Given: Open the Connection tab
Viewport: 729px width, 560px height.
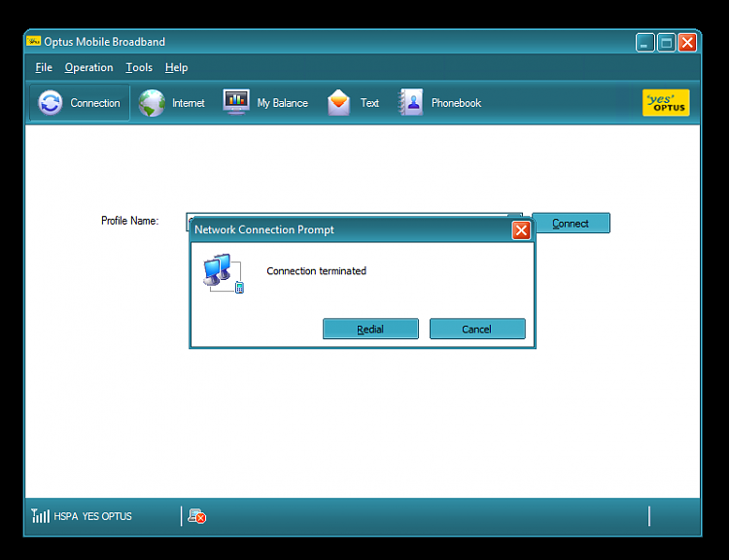Looking at the screenshot, I should [x=80, y=103].
